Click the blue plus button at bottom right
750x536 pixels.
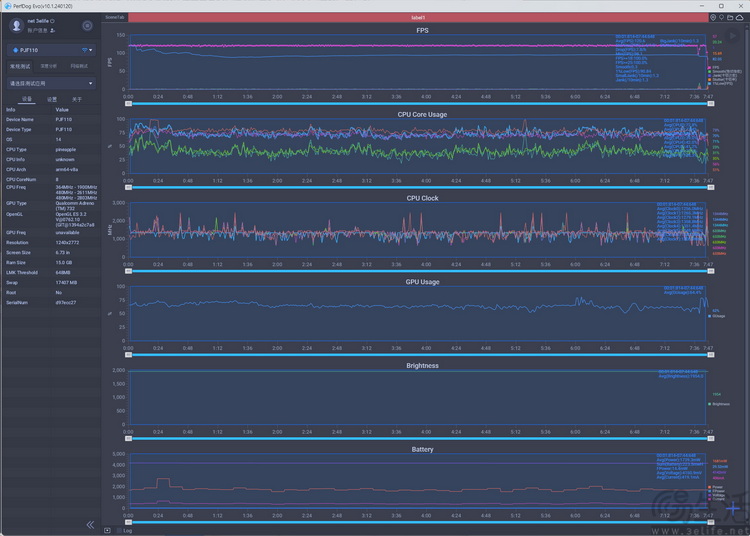733,509
